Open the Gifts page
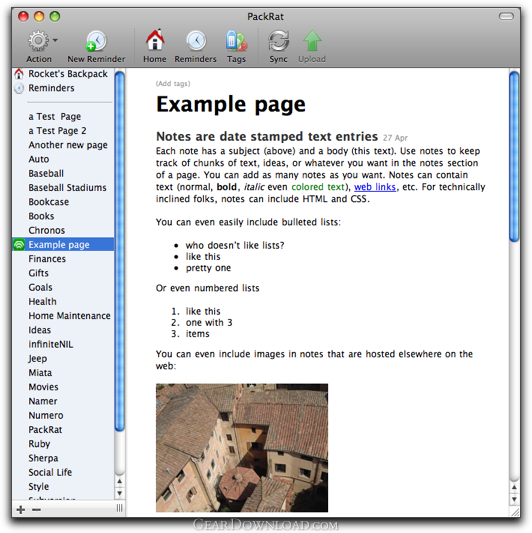Screen dimensions: 532x533 coord(38,273)
